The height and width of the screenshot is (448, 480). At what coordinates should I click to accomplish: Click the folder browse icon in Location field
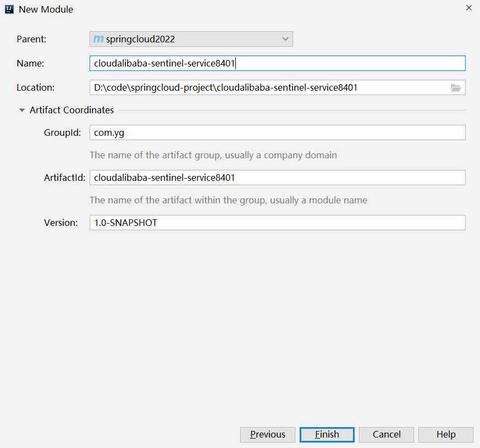(455, 88)
